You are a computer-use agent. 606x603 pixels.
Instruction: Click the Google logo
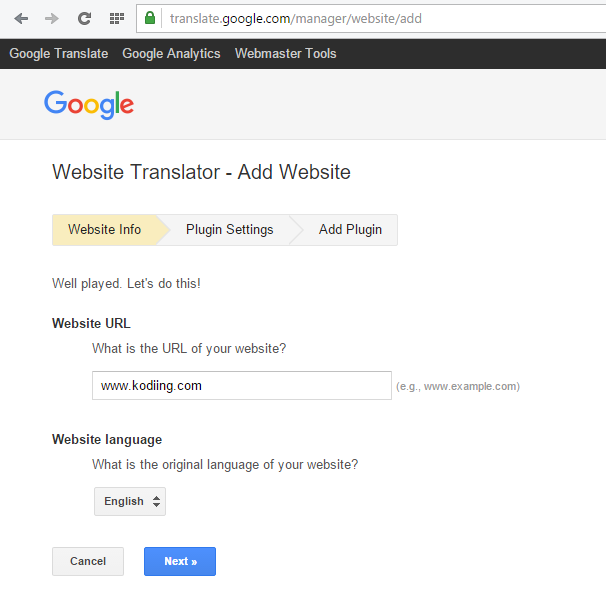89,104
